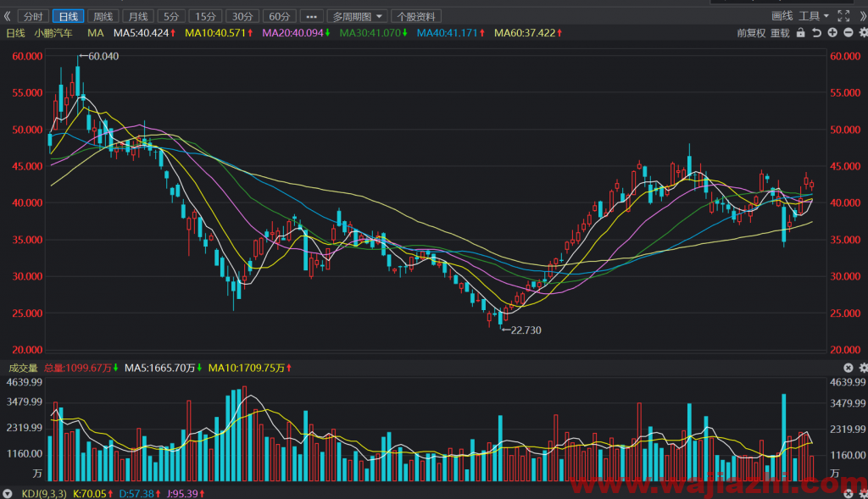
Task: Switch to 分时 intraday tab
Action: (33, 17)
